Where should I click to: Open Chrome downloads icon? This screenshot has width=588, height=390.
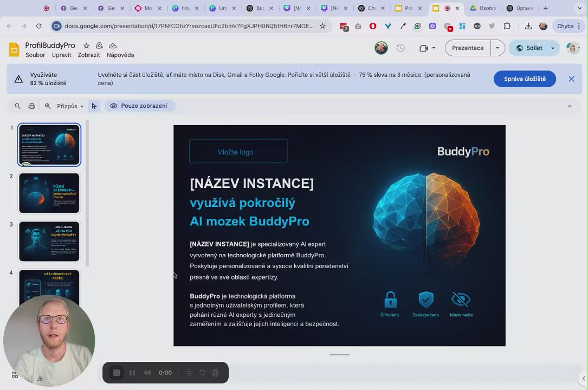[x=528, y=26]
